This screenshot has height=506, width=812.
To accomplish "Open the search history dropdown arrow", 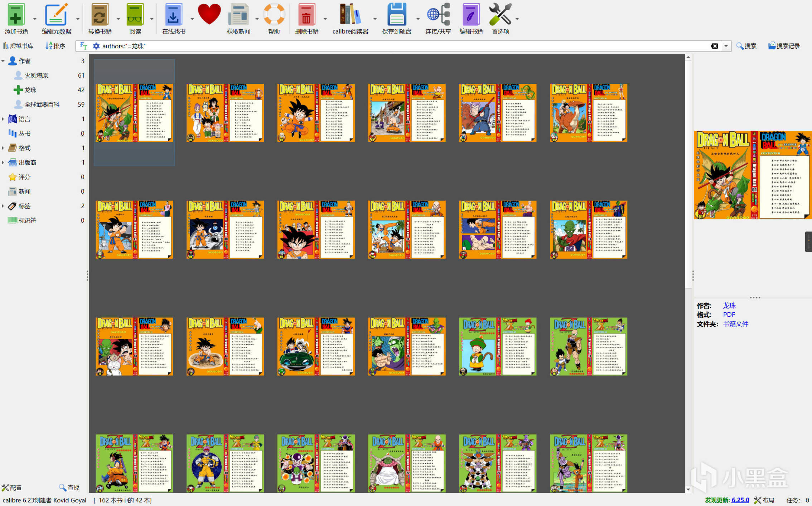I will click(x=726, y=46).
